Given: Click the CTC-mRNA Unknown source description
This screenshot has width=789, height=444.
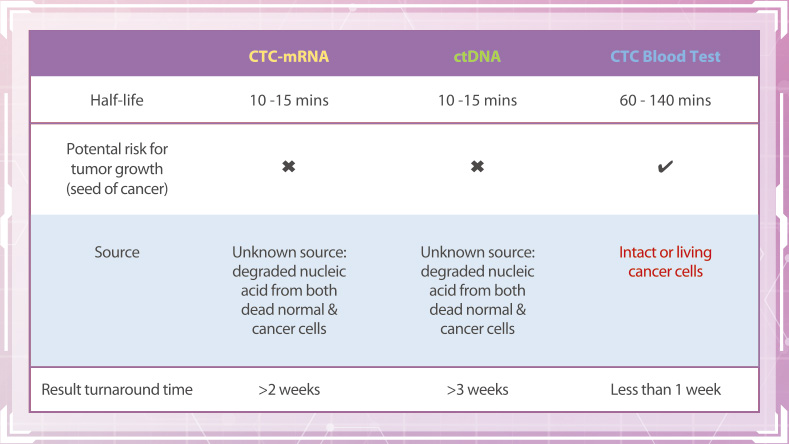Looking at the screenshot, I should click(x=289, y=290).
